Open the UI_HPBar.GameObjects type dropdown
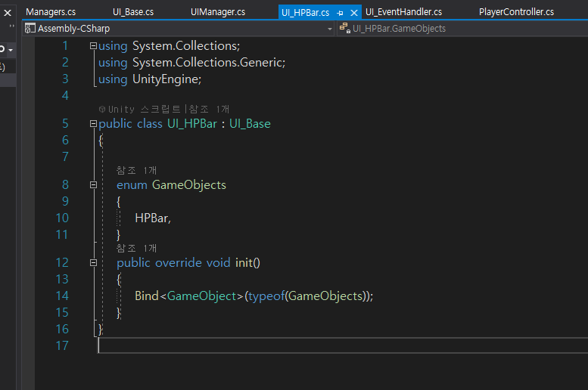 tap(462, 29)
